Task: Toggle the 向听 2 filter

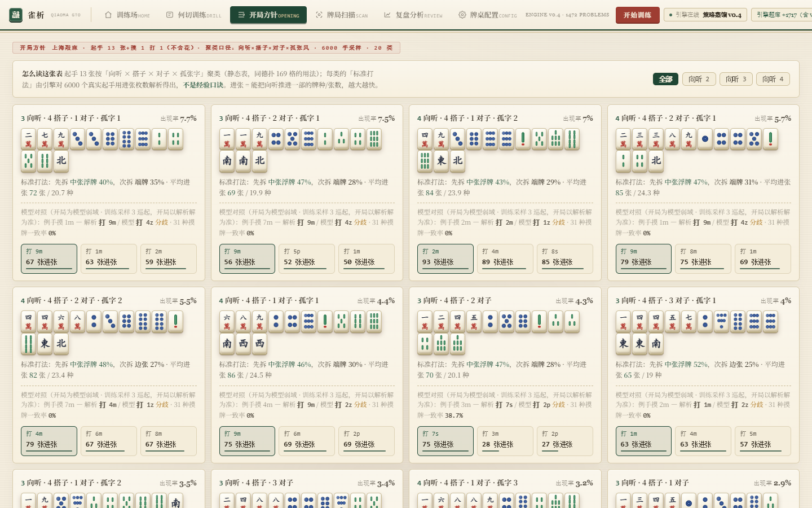Action: [x=699, y=79]
